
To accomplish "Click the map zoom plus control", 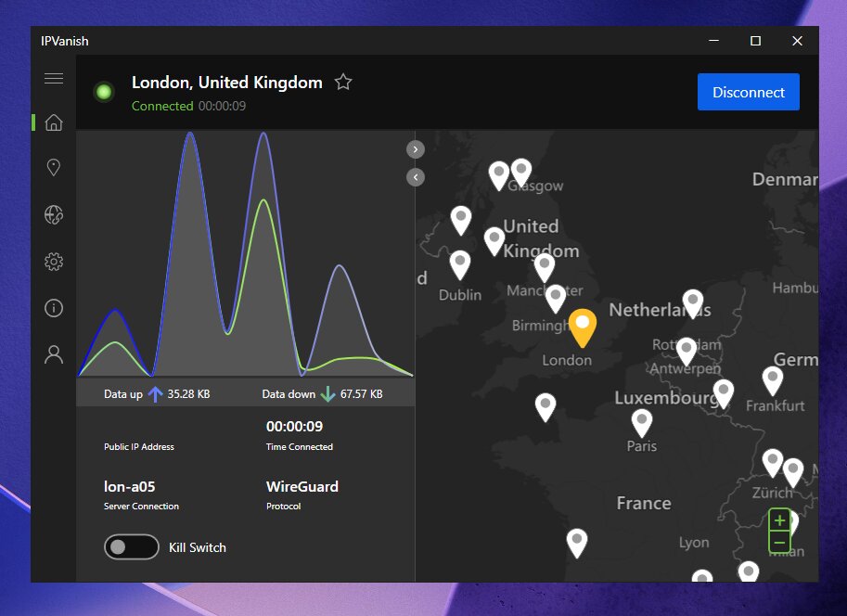I will (779, 521).
